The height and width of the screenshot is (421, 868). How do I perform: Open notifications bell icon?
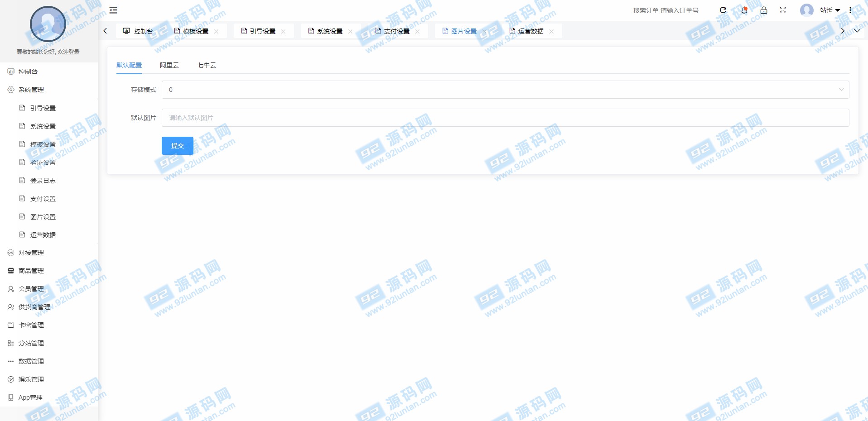[x=744, y=10]
